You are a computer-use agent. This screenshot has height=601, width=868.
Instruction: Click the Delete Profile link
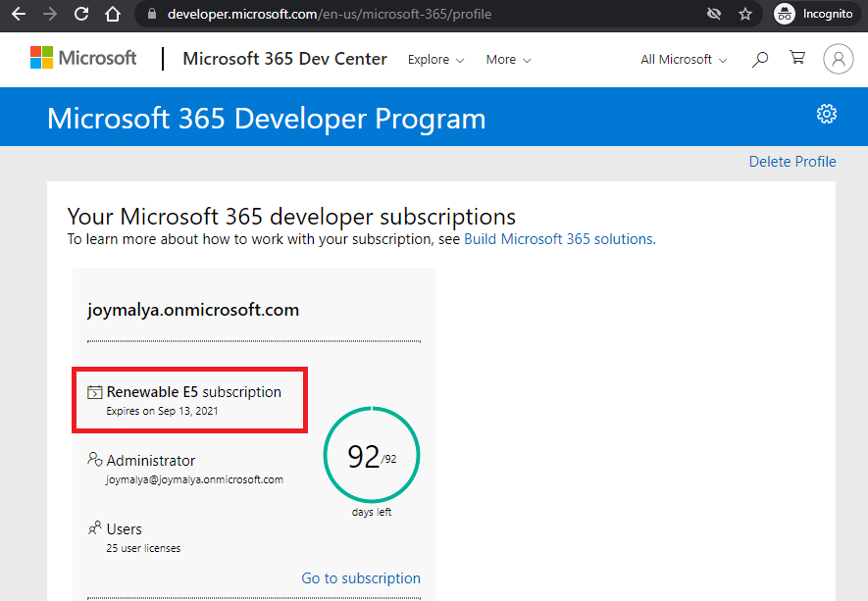point(792,162)
